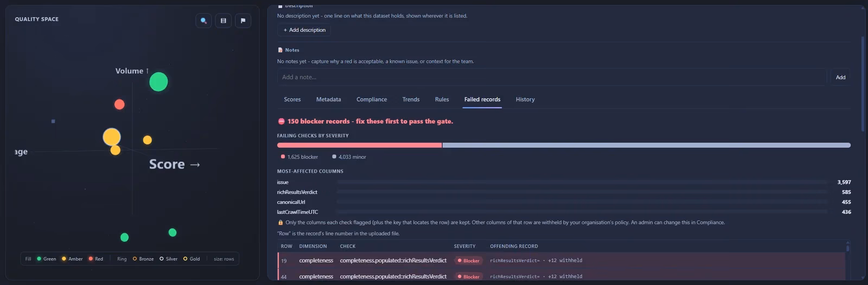Click the flag icon in Quality Space header
Viewport: 868px width, 285px height.
tap(242, 21)
